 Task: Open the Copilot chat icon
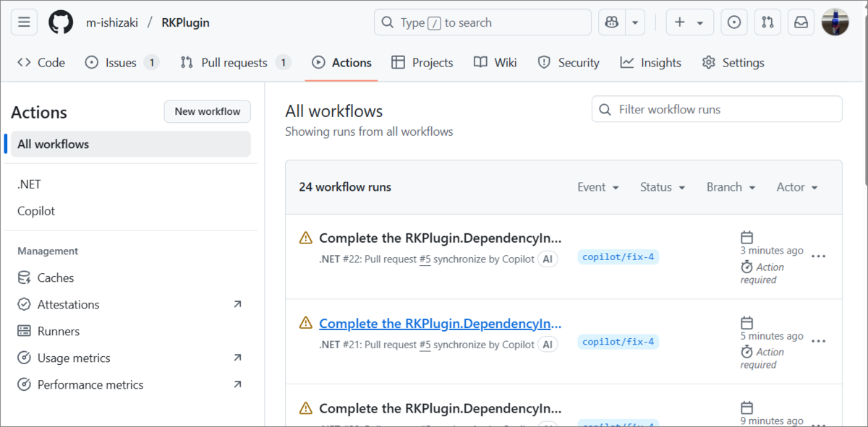coord(611,22)
